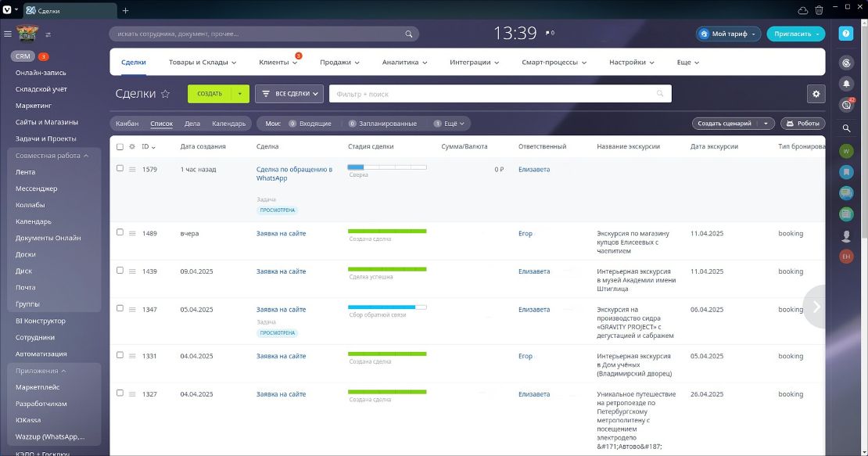Open the Настройки top menu
Viewport: 868px width, 456px height.
click(632, 63)
